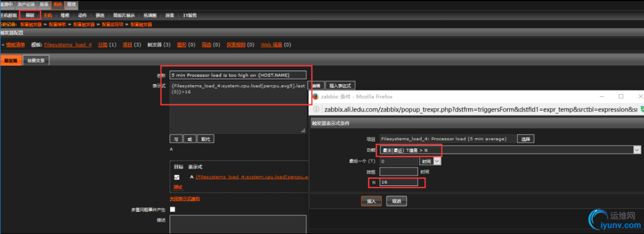Viewport: 644px width, 234px height.
Task: Click the 关闭表示式建构 link
Action: coord(185,198)
